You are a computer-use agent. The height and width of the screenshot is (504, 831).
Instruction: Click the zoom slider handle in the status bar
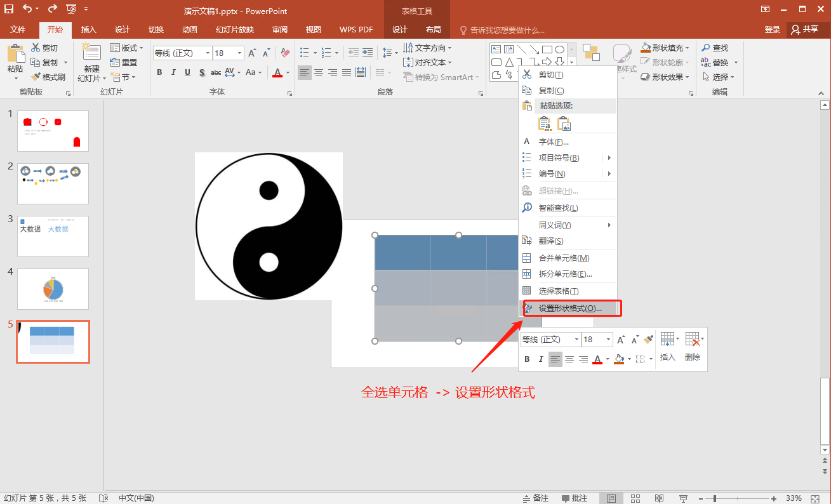pyautogui.click(x=715, y=498)
